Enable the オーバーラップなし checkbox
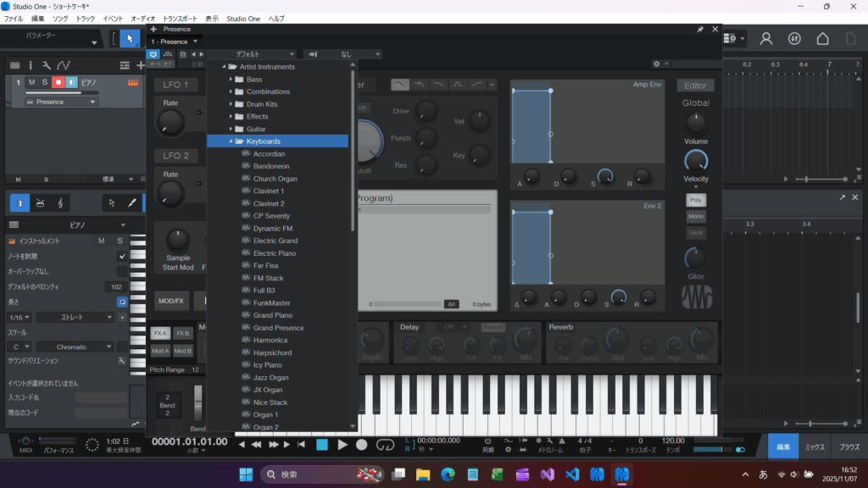Image resolution: width=868 pixels, height=488 pixels. pos(122,271)
